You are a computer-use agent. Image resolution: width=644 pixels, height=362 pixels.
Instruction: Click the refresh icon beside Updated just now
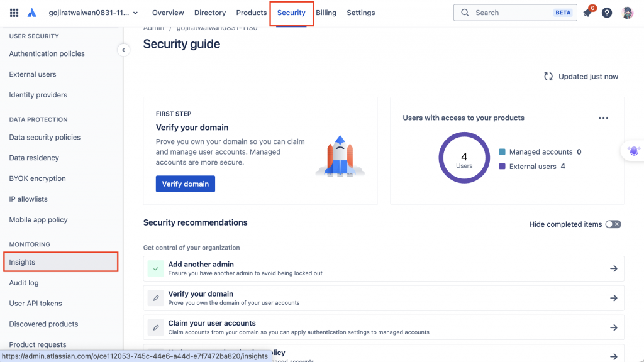[548, 76]
